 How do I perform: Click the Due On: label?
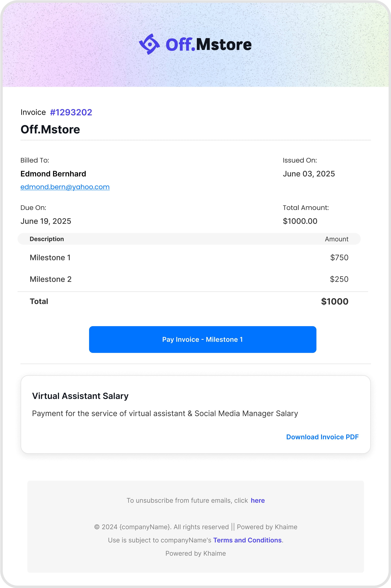click(x=33, y=208)
